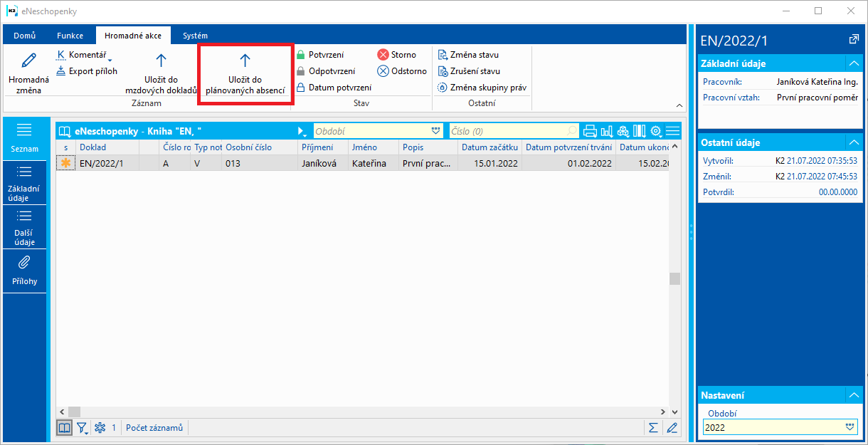Viewport: 868px width, 445px height.
Task: Open the gear settings in list toolbar
Action: 656,131
